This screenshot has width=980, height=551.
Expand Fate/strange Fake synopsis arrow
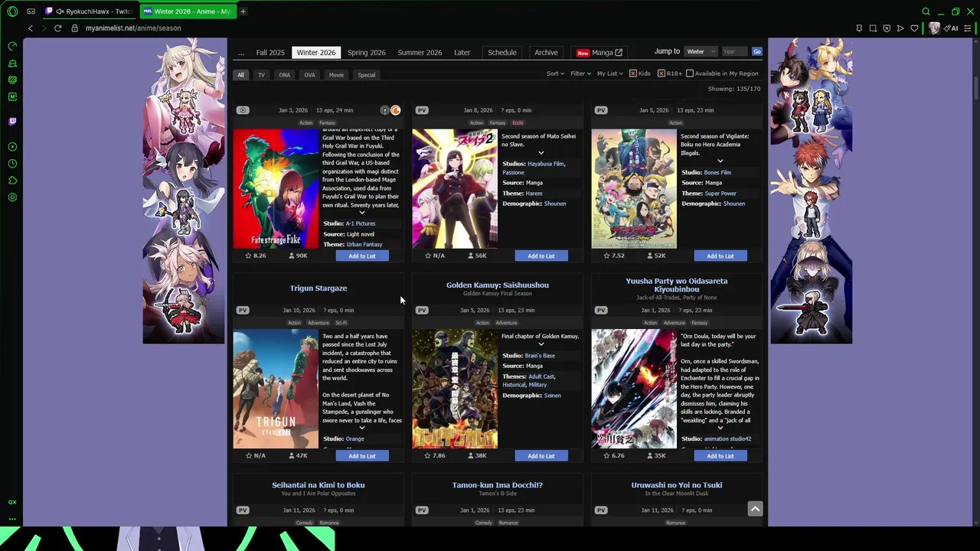coord(362,213)
